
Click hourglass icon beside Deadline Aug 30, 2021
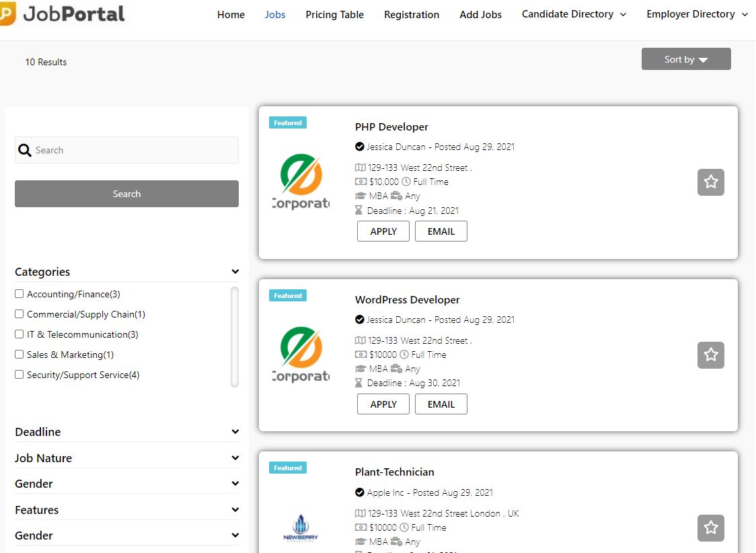tap(358, 383)
